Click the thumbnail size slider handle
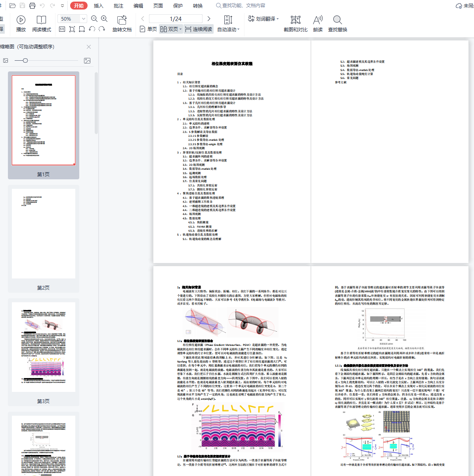This screenshot has height=476, width=474. pyautogui.click(x=25, y=60)
